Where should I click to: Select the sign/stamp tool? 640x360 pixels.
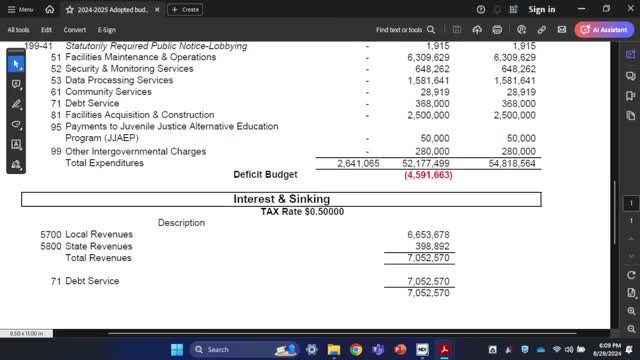pyautogui.click(x=16, y=164)
